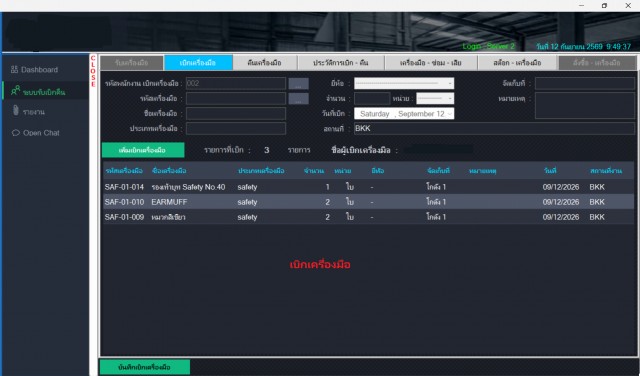
Task: Click the ชื่อเครื่องมือ column header
Action: point(169,171)
